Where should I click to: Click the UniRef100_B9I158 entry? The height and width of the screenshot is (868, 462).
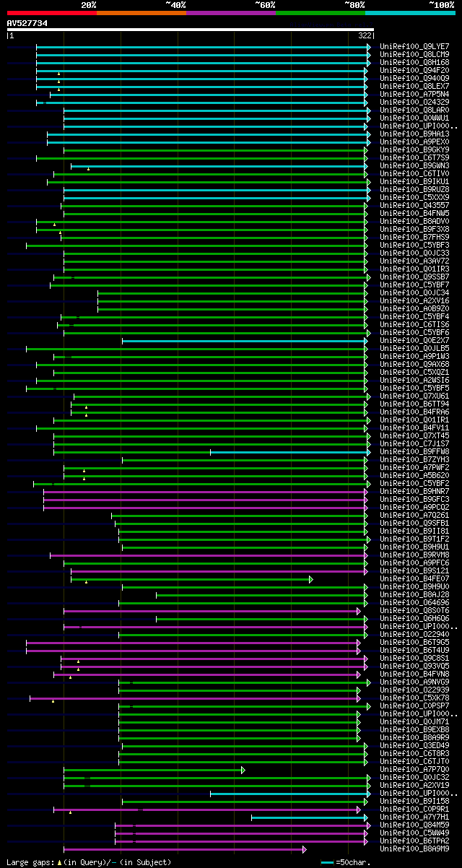(414, 801)
